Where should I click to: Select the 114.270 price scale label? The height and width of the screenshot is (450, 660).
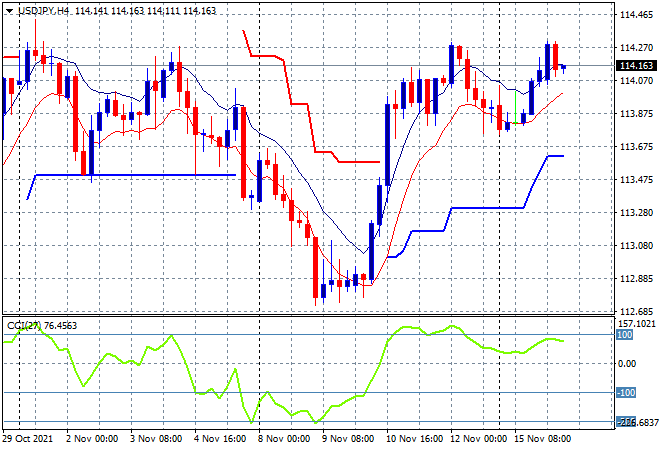point(636,48)
